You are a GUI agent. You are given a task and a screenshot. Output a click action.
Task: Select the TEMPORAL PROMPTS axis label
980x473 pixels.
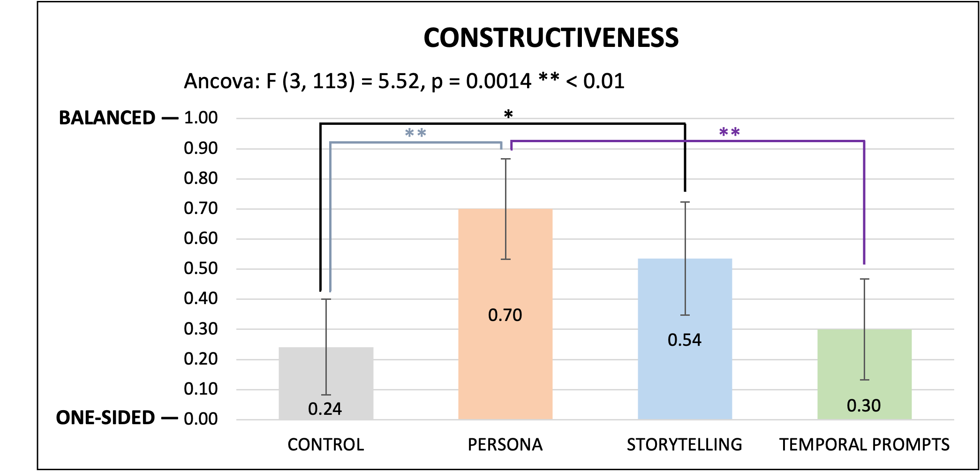[x=864, y=444]
